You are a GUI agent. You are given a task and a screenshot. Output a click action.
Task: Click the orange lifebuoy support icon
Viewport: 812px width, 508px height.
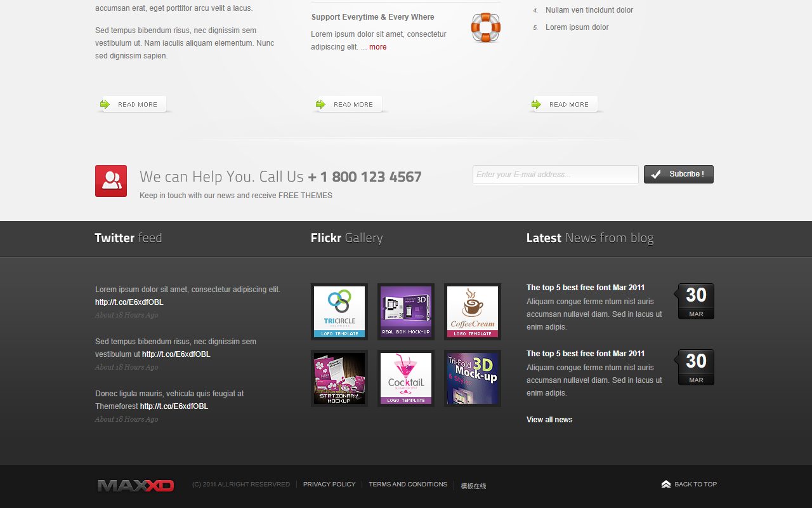click(x=486, y=28)
